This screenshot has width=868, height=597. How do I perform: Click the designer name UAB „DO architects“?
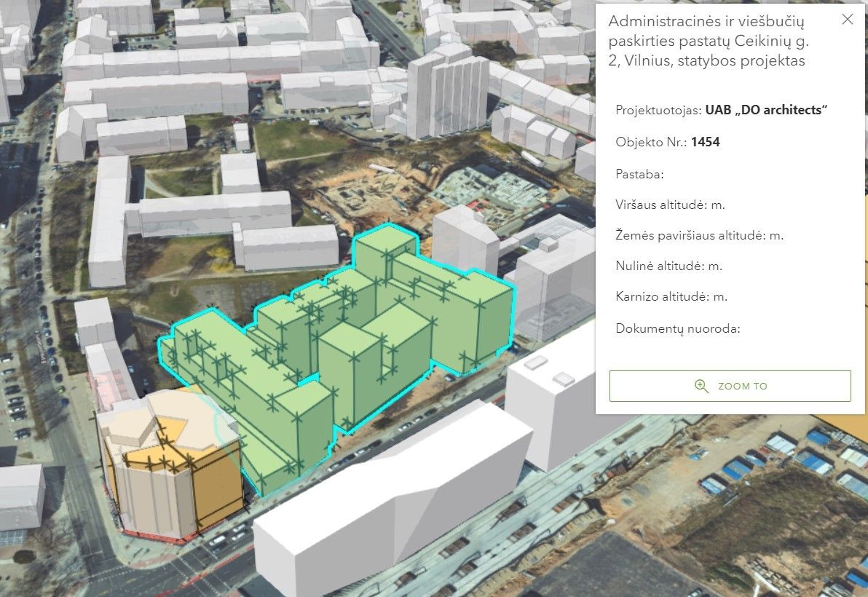click(x=766, y=111)
